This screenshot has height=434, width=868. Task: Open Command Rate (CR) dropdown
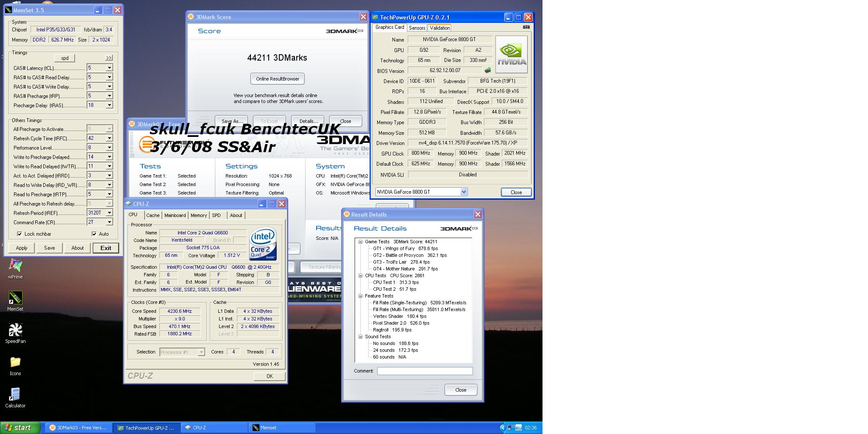[x=109, y=222]
